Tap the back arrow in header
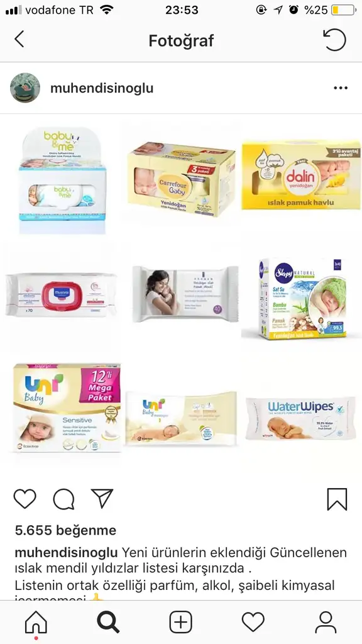The height and width of the screenshot is (644, 362). (x=19, y=40)
